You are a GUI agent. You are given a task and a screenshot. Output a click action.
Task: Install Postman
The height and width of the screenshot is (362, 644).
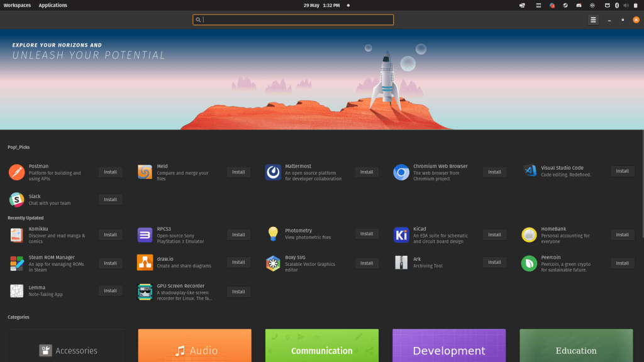pyautogui.click(x=110, y=172)
